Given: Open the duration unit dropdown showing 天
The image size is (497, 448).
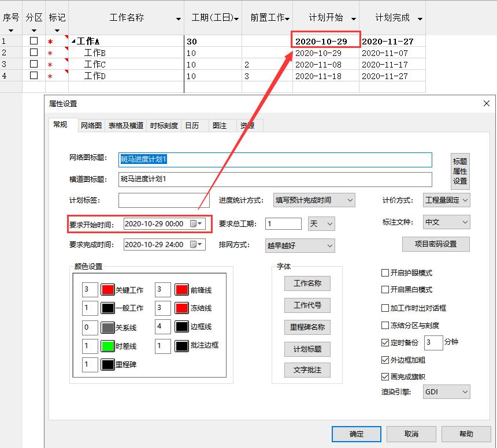Looking at the screenshot, I should [330, 222].
